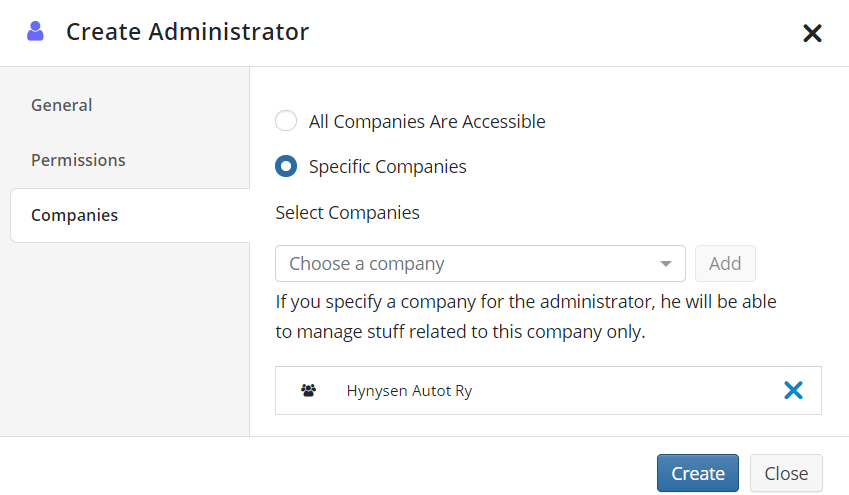849x495 pixels.
Task: Create the administrator with Create button
Action: click(697, 473)
